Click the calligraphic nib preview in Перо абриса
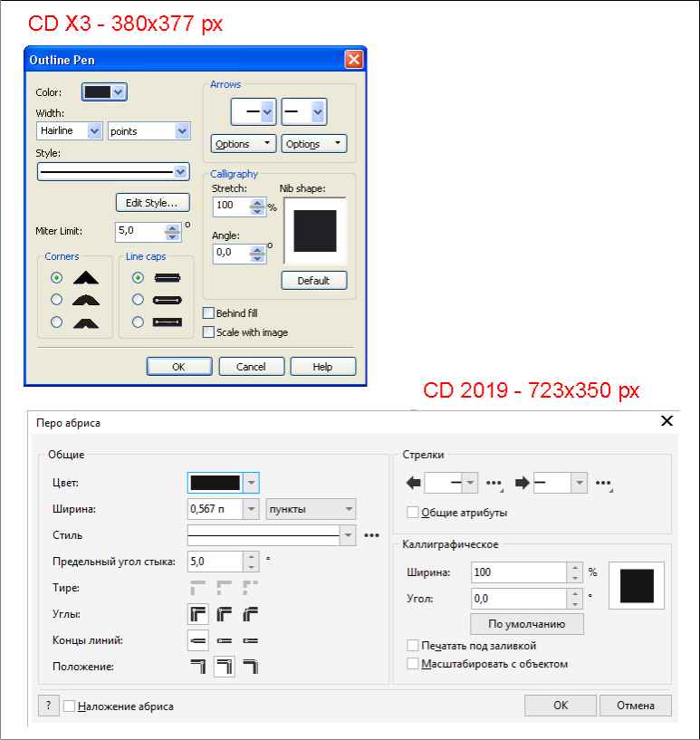The height and width of the screenshot is (740, 700). [x=637, y=586]
